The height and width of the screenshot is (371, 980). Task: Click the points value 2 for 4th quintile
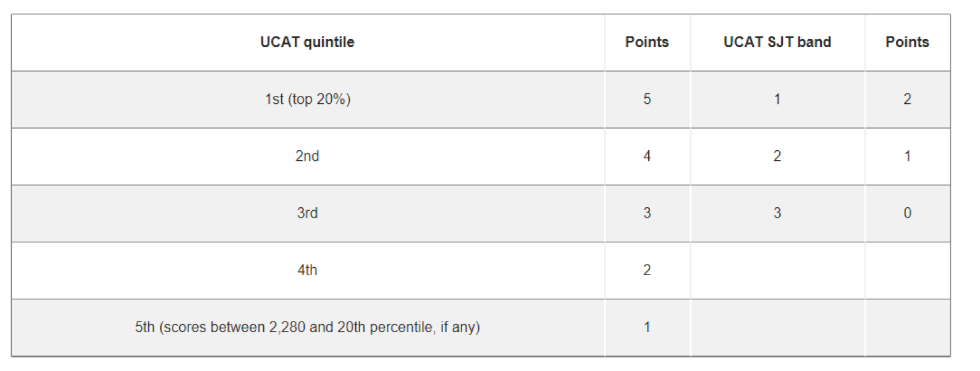tap(647, 270)
